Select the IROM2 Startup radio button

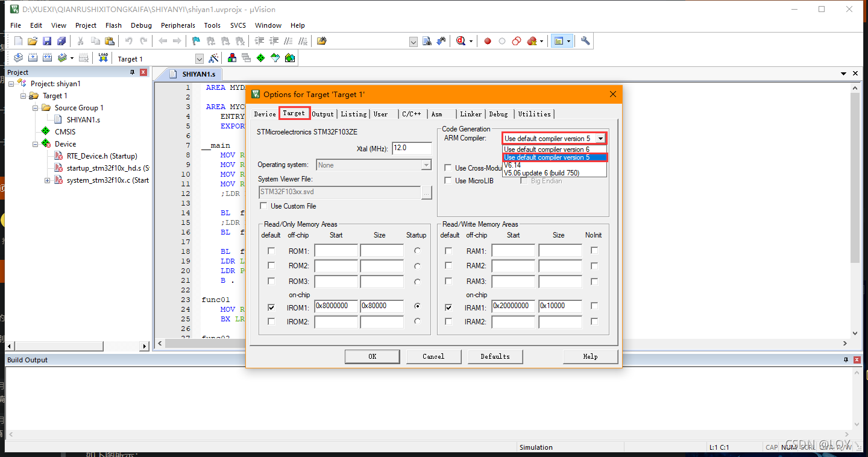tap(417, 321)
